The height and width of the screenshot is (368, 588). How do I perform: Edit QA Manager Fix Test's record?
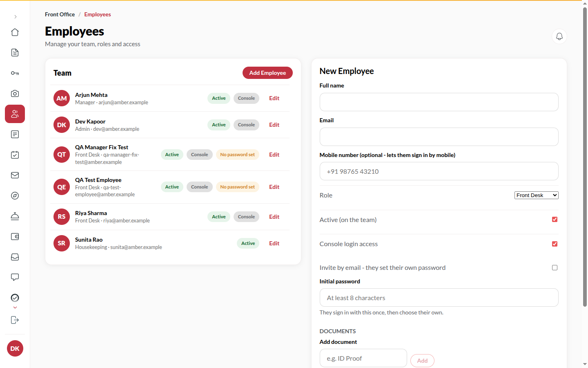pos(274,155)
